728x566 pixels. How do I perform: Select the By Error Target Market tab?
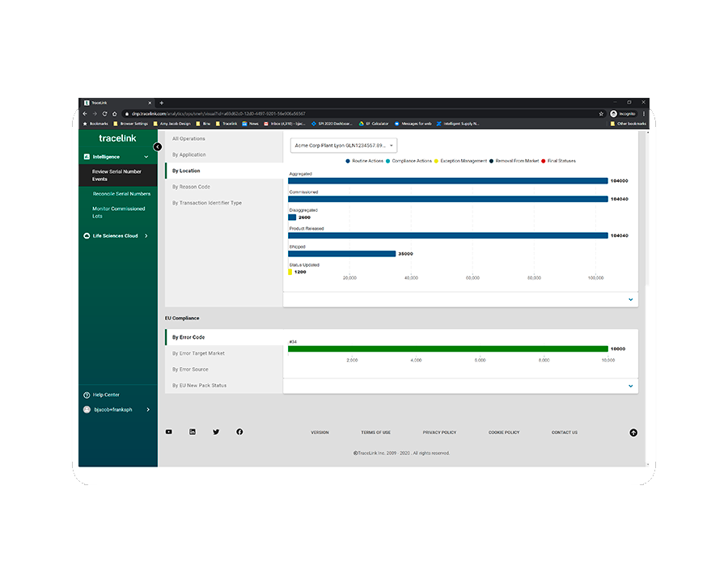tap(224, 353)
